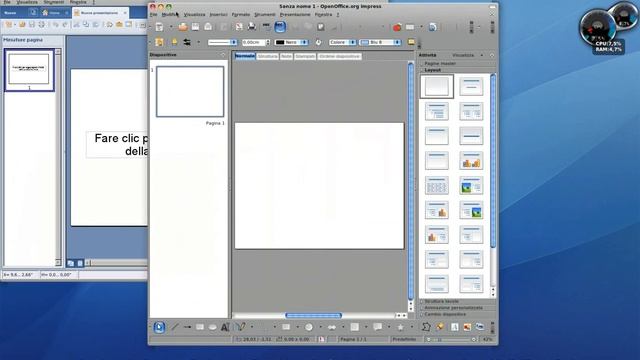Click the email document envelope icon
Viewport: 640px width, 360px height.
(x=208, y=27)
